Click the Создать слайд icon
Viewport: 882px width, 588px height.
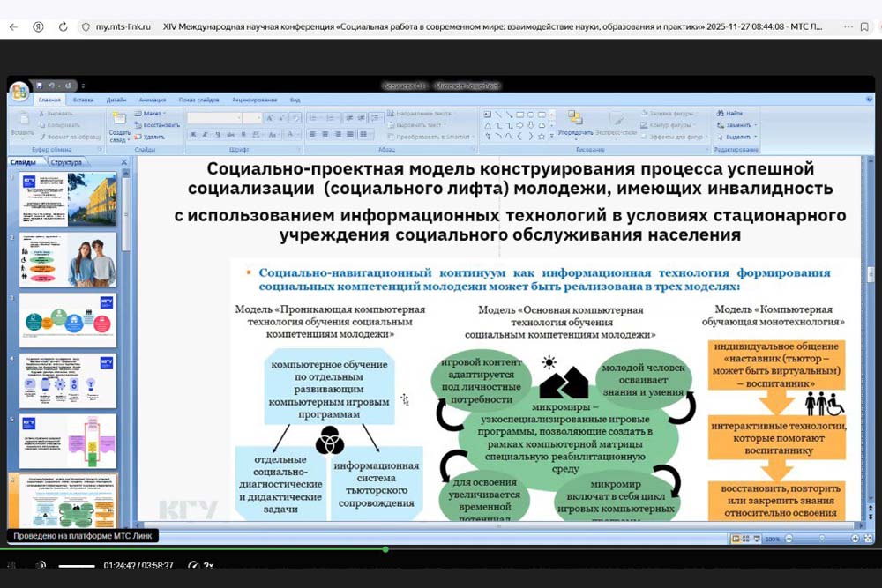pyautogui.click(x=119, y=121)
